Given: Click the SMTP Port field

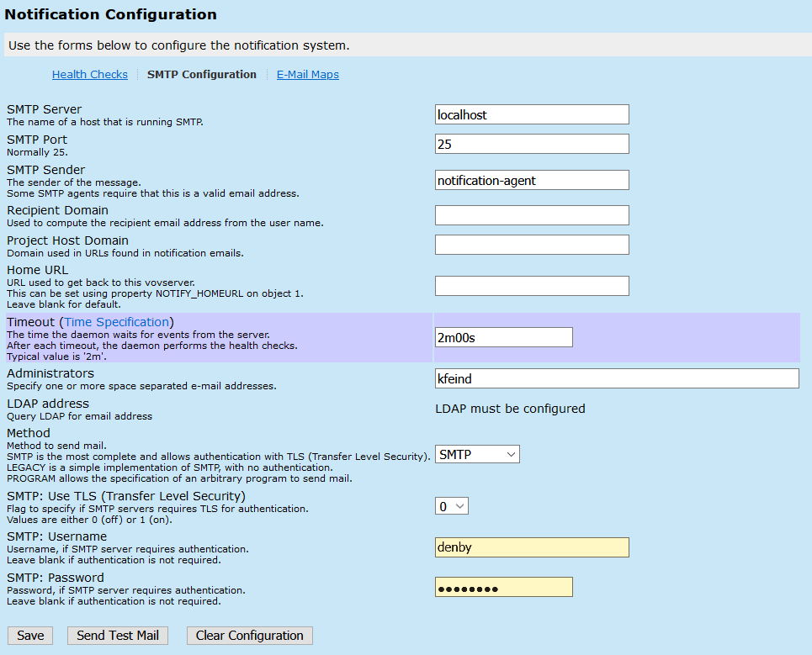Looking at the screenshot, I should 532,144.
